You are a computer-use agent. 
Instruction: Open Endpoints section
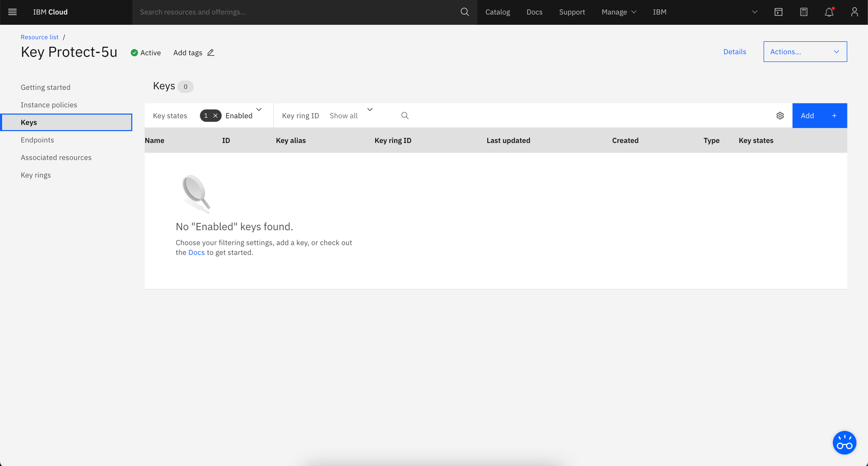37,140
